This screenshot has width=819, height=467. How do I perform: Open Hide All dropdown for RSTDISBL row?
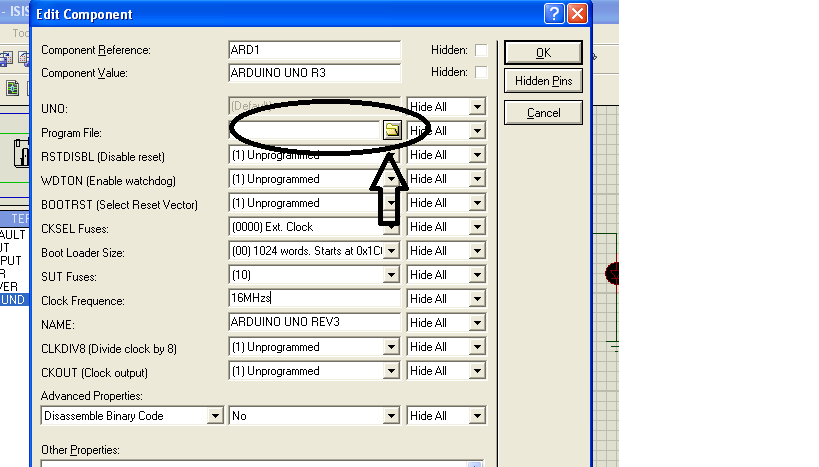click(477, 155)
